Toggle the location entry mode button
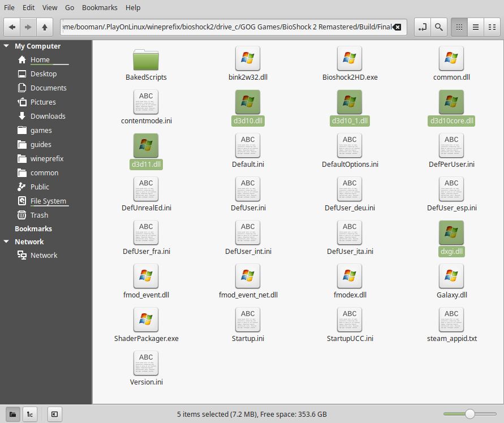 point(423,27)
